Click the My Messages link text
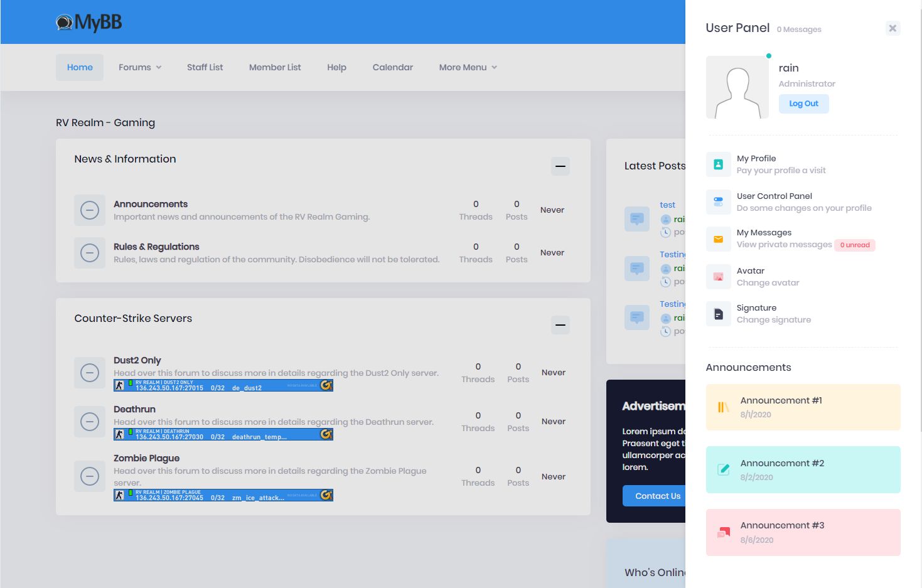Image resolution: width=922 pixels, height=588 pixels. (x=764, y=232)
